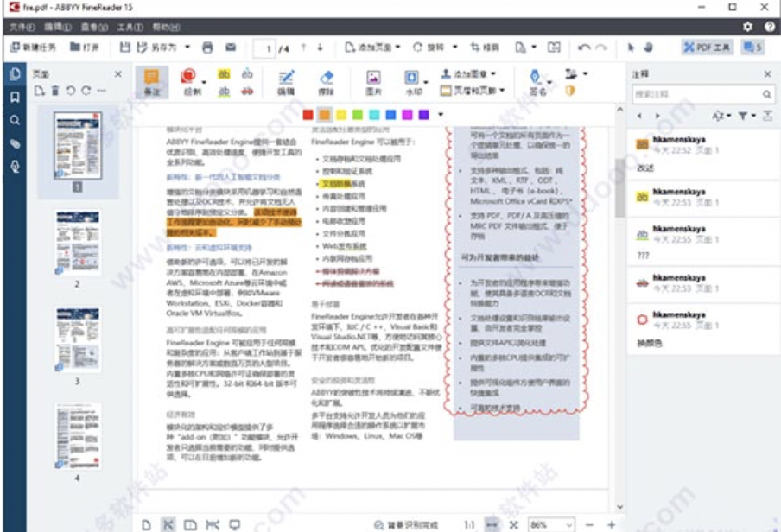Viewport: 781px width, 532px height.
Task: Click the Email envelope icon in toolbar
Action: [x=230, y=47]
